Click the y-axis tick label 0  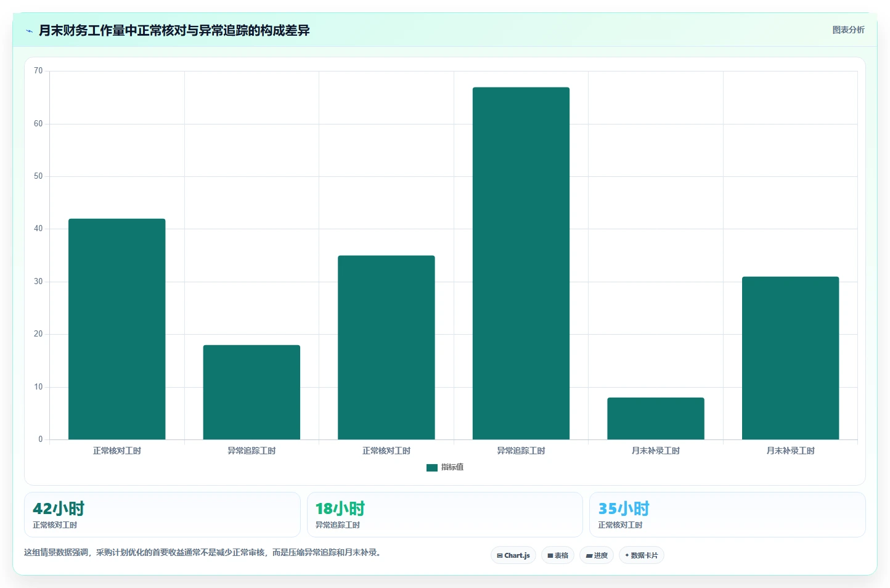point(41,439)
